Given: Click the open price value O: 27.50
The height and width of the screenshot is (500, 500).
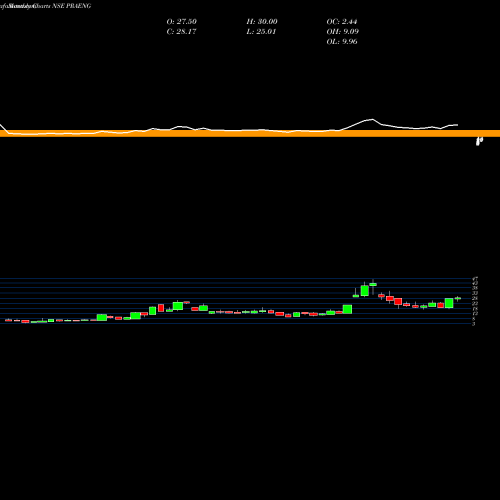Looking at the screenshot, I should click(181, 22).
